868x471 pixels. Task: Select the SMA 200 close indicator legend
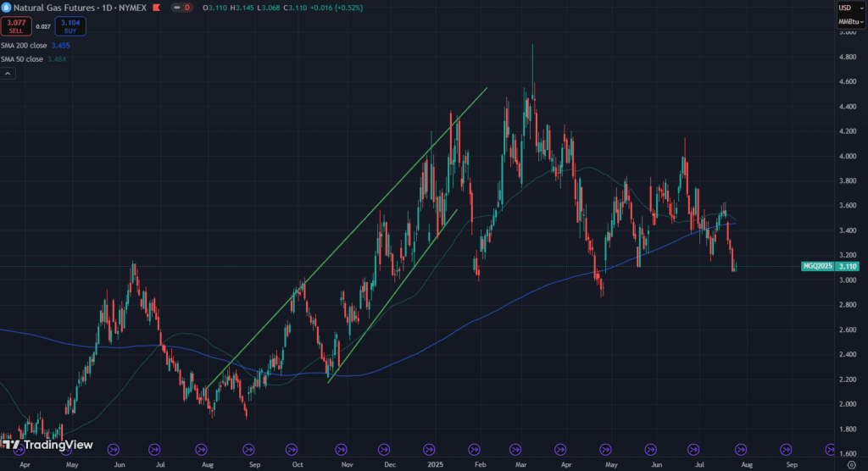pyautogui.click(x=24, y=46)
